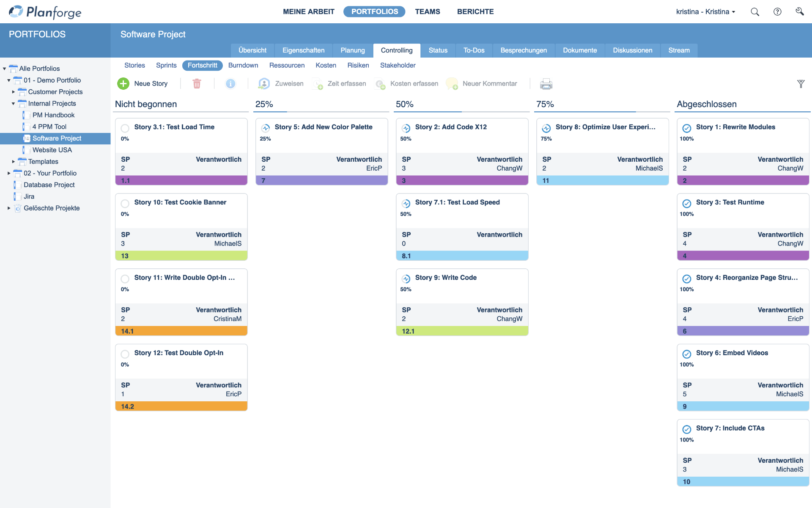
Task: Go to BERICHTE in top navigation
Action: (475, 12)
